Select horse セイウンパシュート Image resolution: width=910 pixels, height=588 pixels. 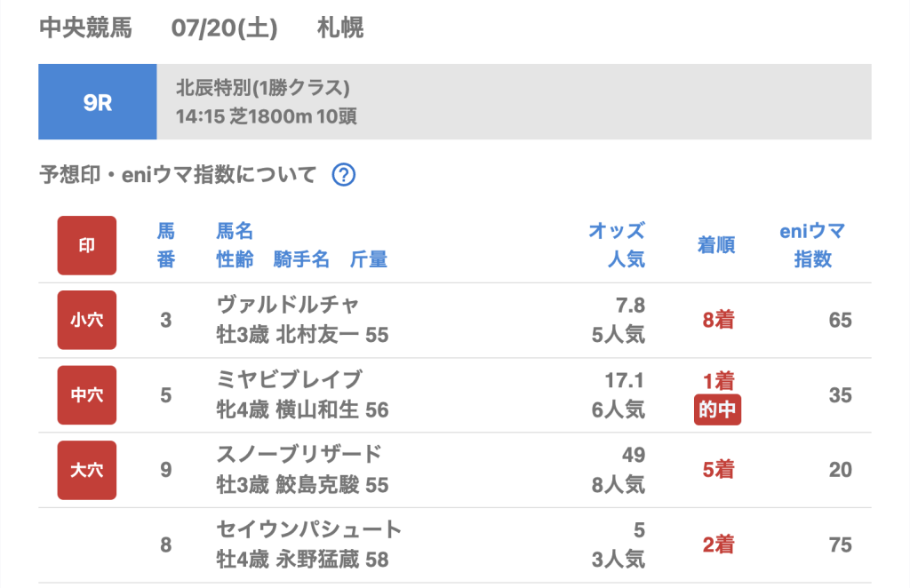coord(309,530)
